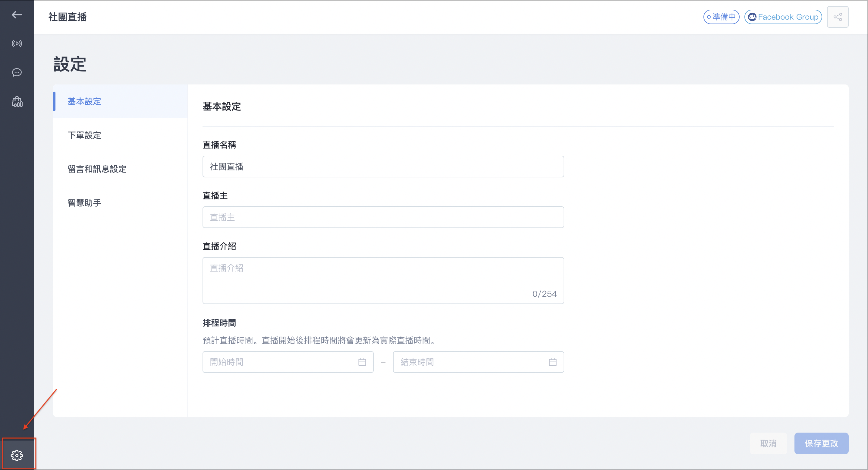Go back with the left arrow icon
Viewport: 868px width, 470px height.
(x=17, y=14)
